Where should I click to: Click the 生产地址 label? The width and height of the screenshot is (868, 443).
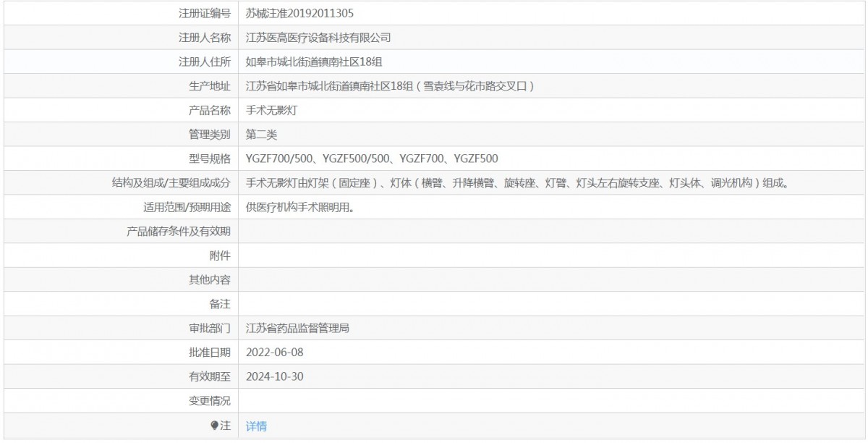click(210, 86)
